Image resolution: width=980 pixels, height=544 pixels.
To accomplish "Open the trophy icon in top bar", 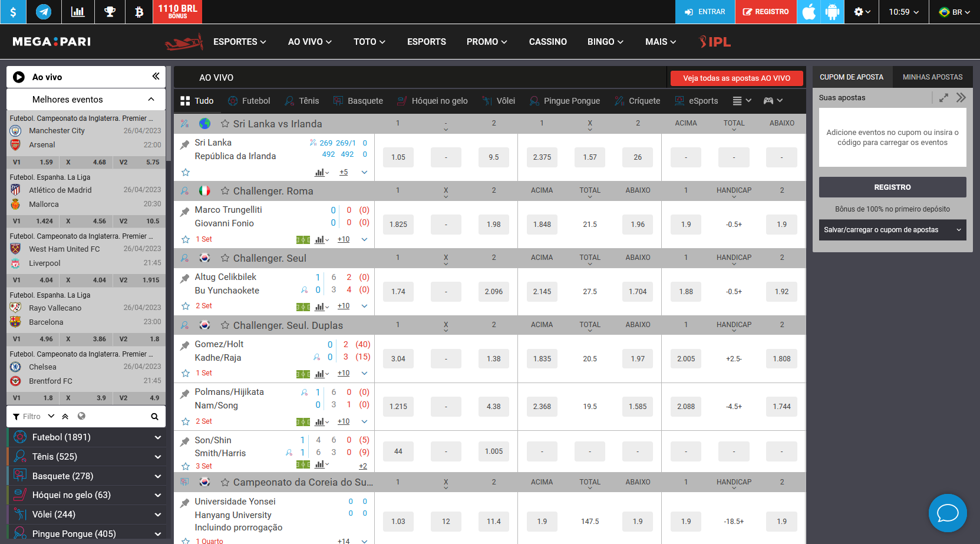I will [110, 12].
